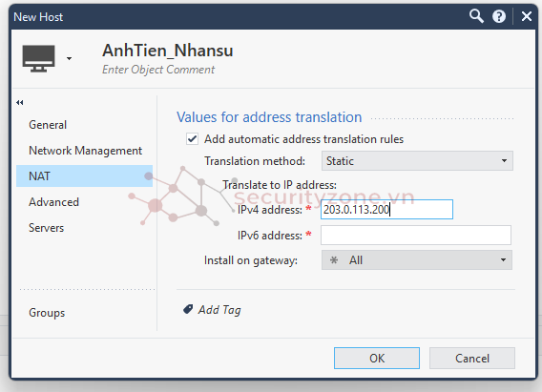Click the host computer monitor icon

[39, 58]
